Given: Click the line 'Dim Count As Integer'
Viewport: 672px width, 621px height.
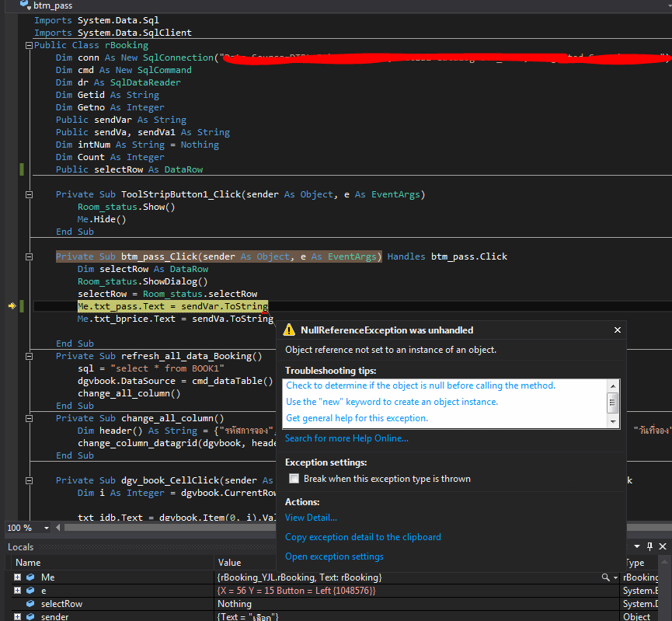Looking at the screenshot, I should pyautogui.click(x=110, y=157).
